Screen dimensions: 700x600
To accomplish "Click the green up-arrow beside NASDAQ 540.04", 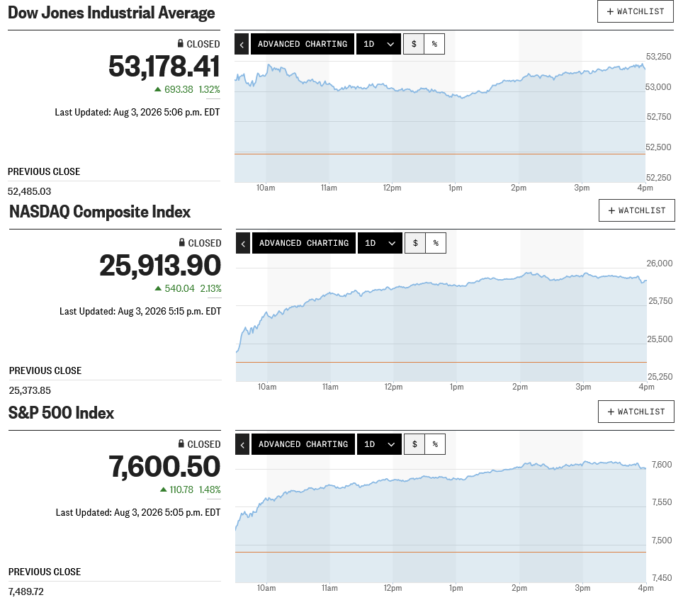I will [x=158, y=288].
